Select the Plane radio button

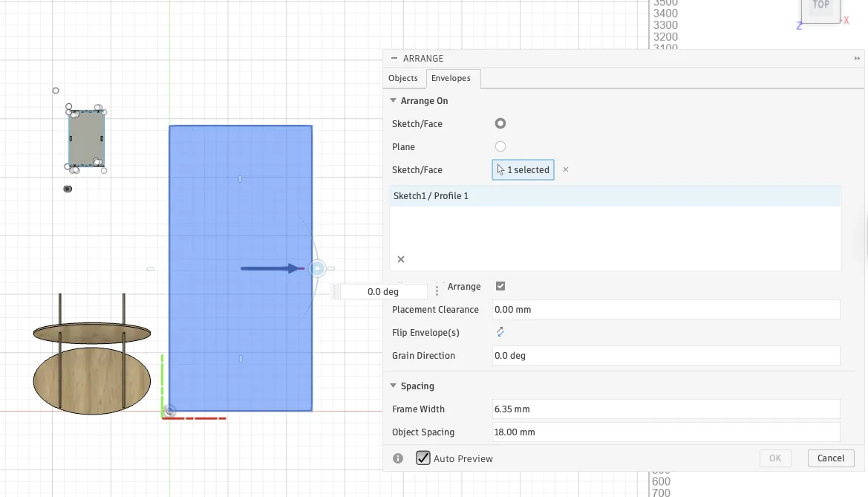(x=500, y=146)
